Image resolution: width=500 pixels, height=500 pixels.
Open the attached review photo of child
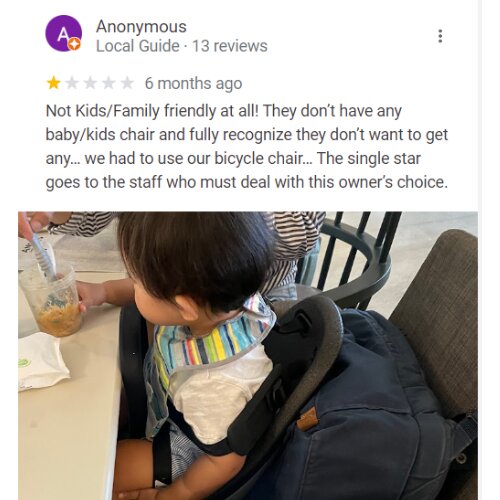point(248,356)
